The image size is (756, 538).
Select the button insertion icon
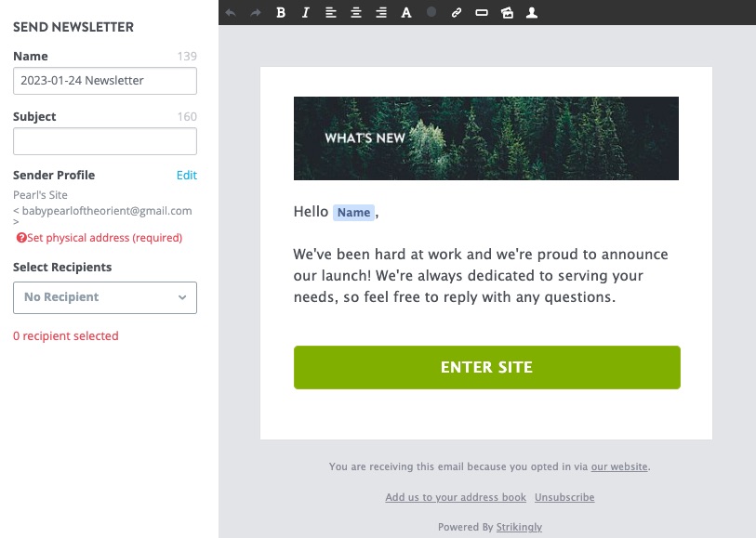coord(482,12)
